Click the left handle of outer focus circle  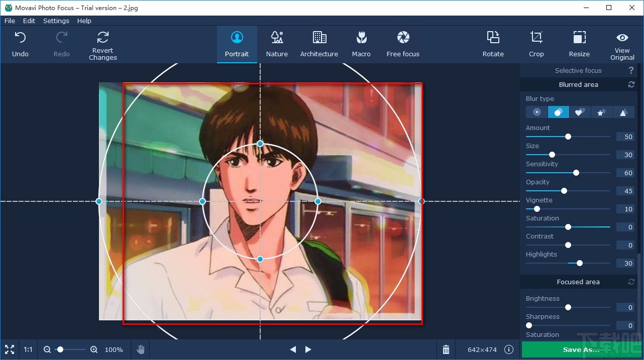pos(99,201)
